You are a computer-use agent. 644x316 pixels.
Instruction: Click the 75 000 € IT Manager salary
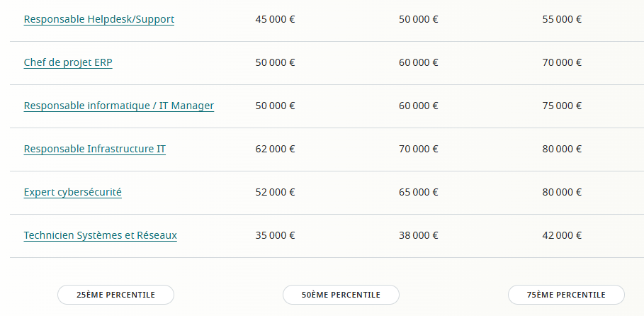(x=561, y=106)
